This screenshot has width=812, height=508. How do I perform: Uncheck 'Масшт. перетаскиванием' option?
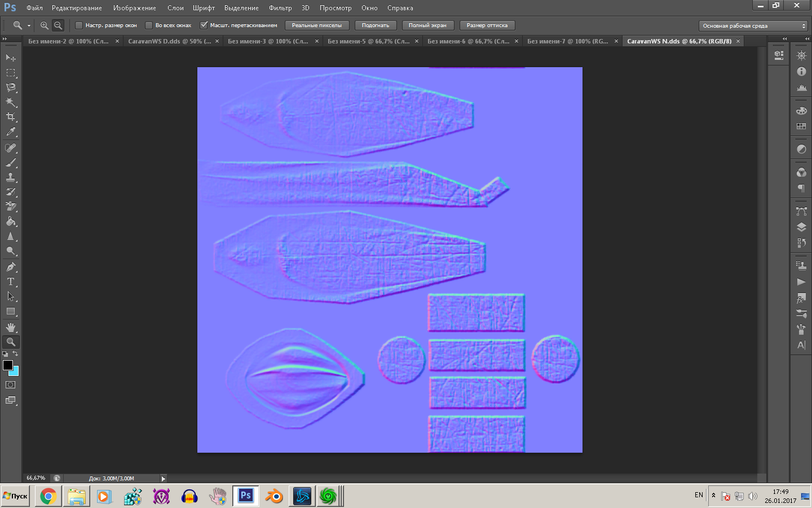click(204, 25)
